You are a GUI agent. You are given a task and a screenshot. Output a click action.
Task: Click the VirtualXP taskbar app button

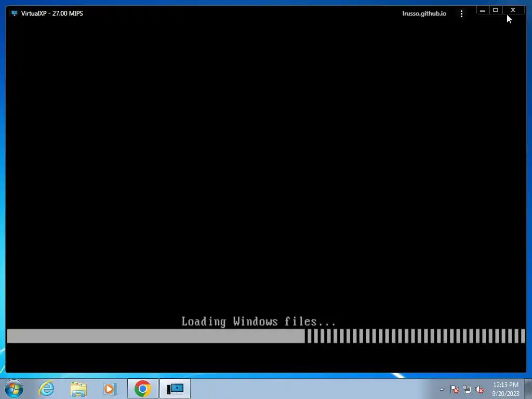(x=175, y=389)
